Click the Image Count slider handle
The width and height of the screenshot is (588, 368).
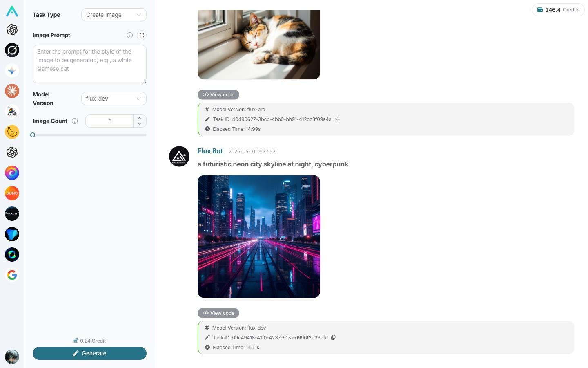point(33,135)
